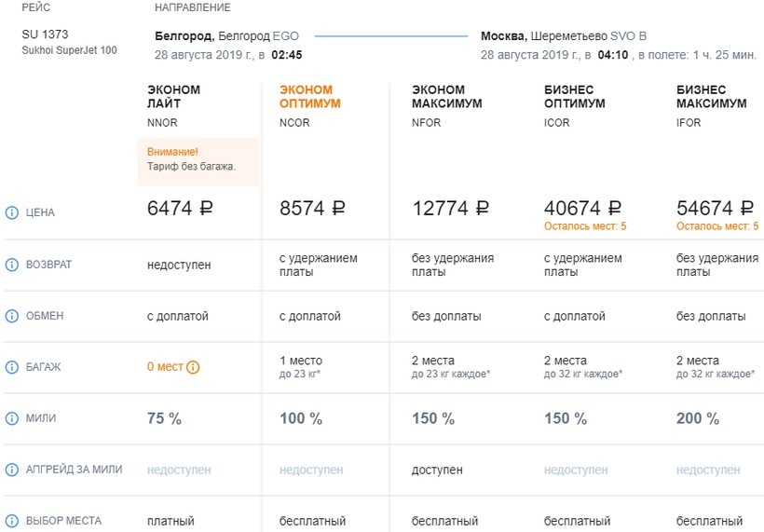Show info for МИЛИ row

[x=12, y=418]
